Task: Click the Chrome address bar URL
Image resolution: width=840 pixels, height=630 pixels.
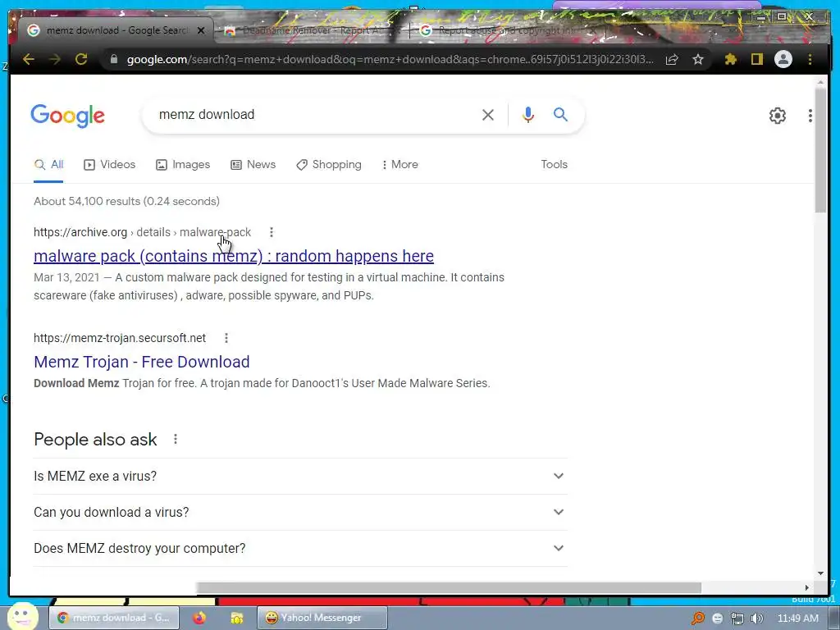Action: click(390, 59)
